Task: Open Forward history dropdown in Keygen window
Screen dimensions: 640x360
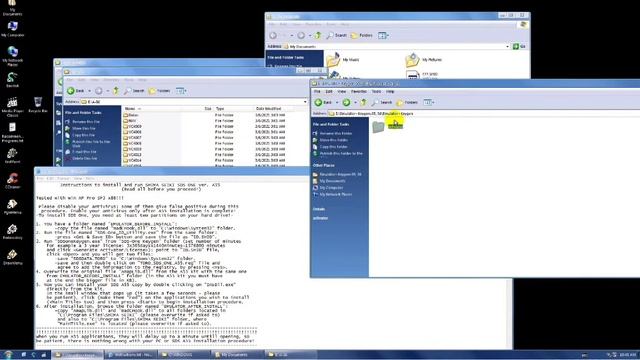Action: [355, 102]
